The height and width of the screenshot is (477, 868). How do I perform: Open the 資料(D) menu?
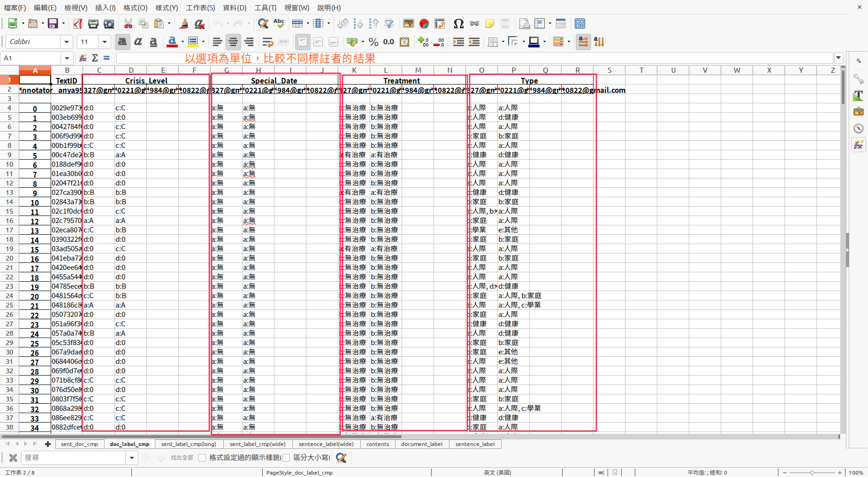(x=235, y=8)
